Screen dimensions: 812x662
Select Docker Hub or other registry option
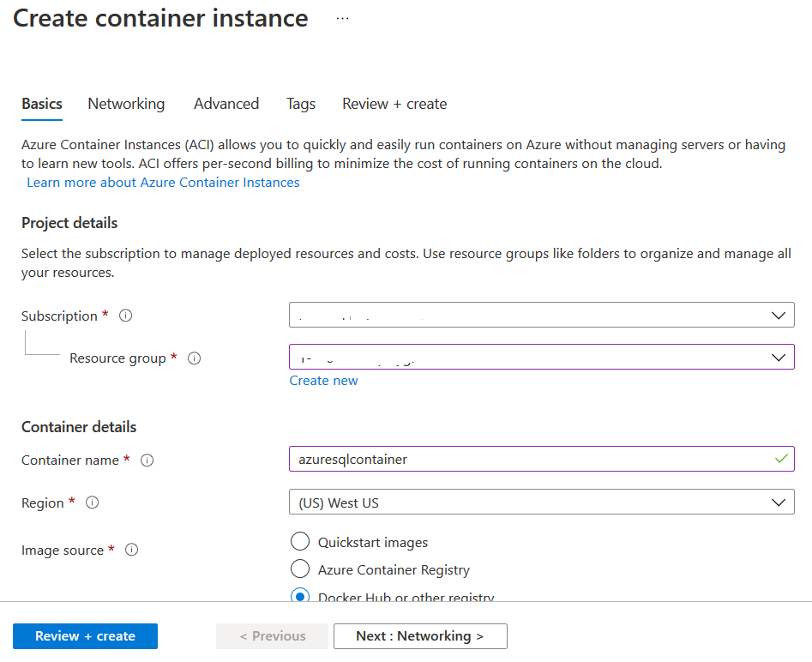click(300, 597)
